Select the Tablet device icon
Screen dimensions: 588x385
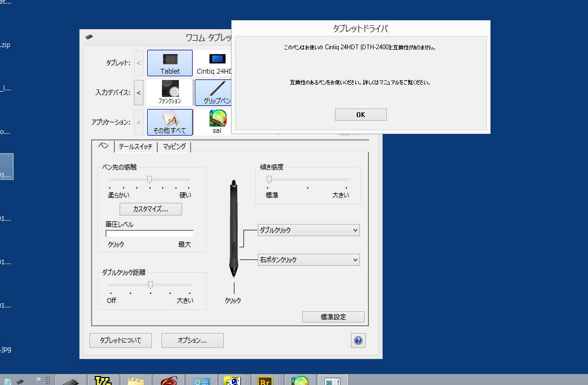(x=170, y=63)
